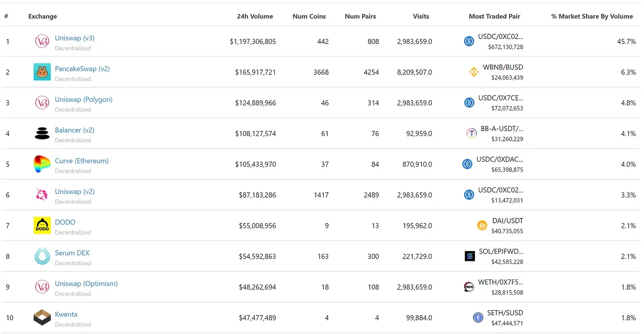Image resolution: width=644 pixels, height=334 pixels.
Task: Sort by the 24h Volume column header
Action: point(255,16)
